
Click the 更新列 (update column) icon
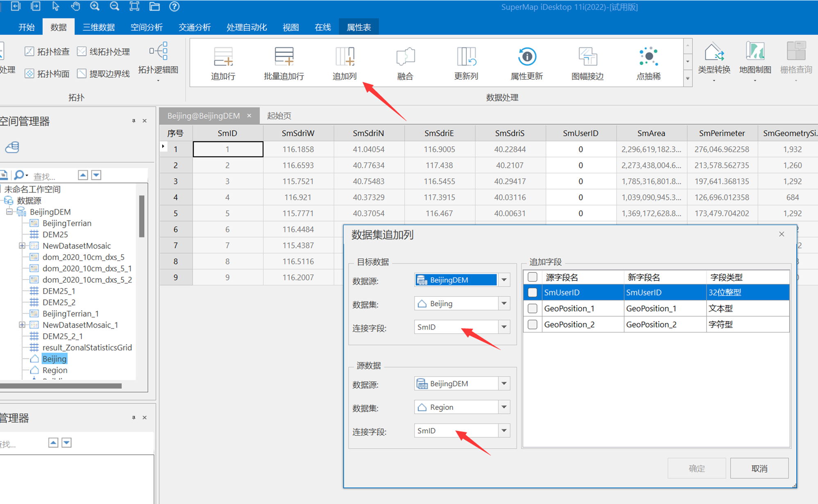coord(466,57)
